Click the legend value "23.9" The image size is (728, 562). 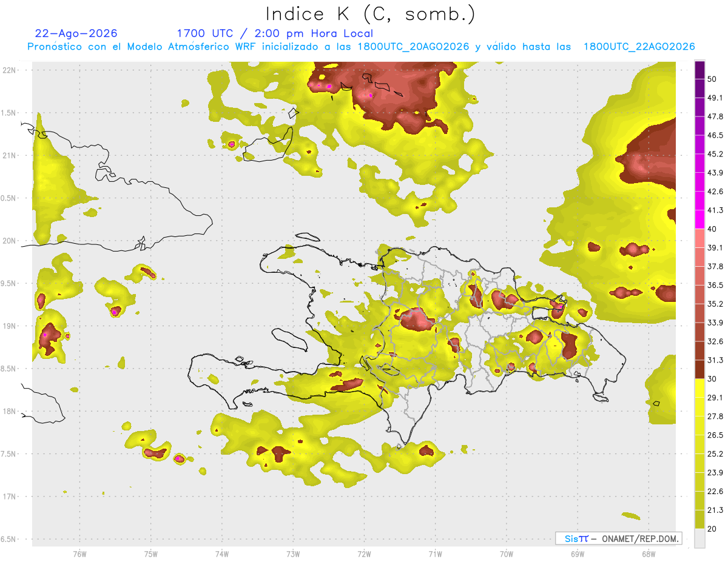click(x=715, y=473)
